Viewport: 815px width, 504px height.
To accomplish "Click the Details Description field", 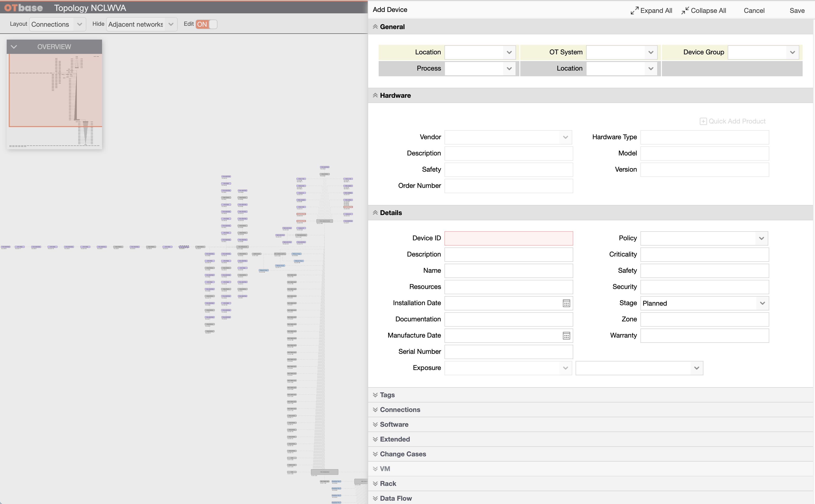I will pos(509,255).
